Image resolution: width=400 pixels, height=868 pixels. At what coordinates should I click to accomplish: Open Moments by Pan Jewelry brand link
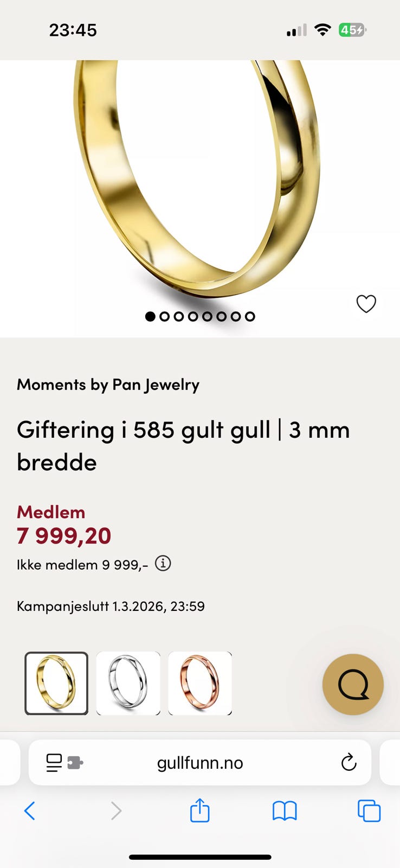point(108,385)
